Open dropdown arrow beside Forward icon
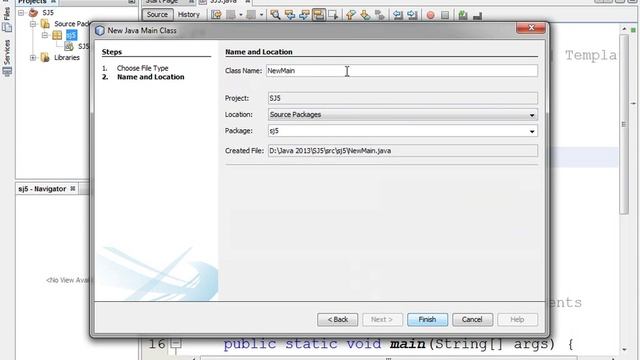 click(x=261, y=15)
